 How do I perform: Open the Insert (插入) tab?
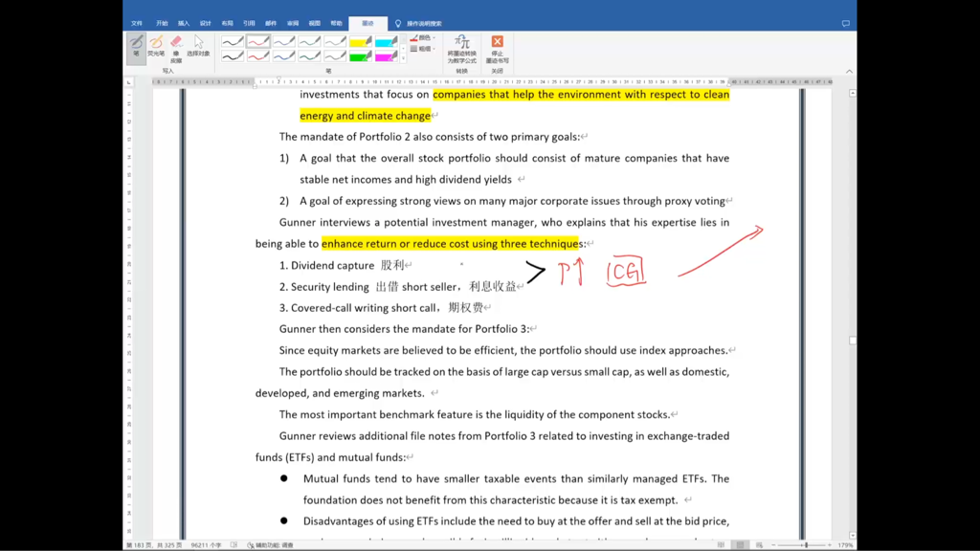point(184,23)
